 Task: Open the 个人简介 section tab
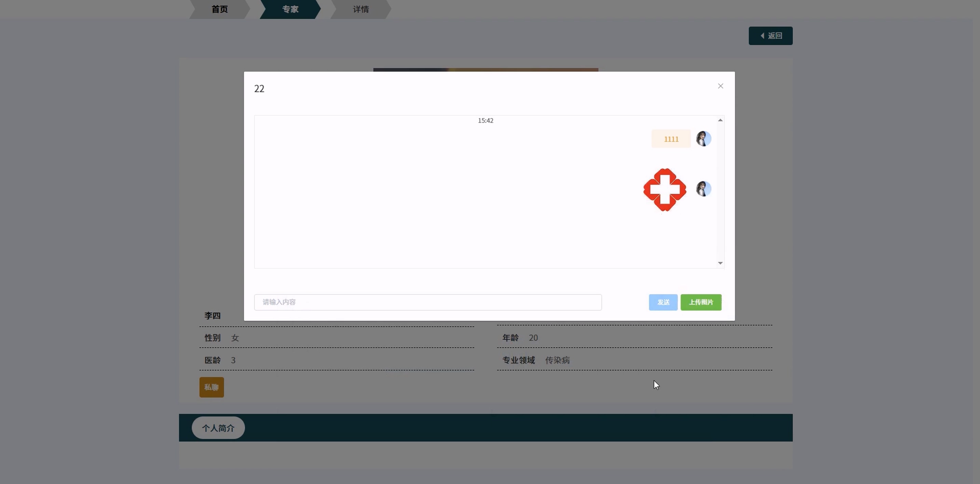point(218,428)
